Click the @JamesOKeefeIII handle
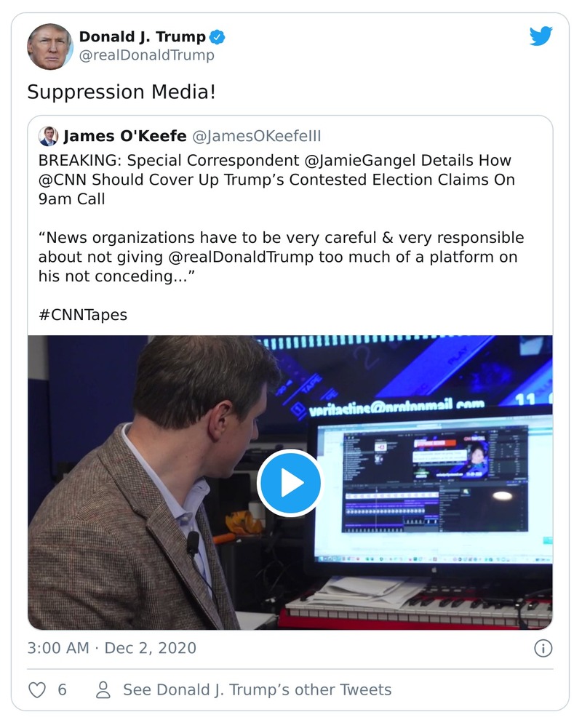This screenshot has width=582, height=728. click(255, 136)
